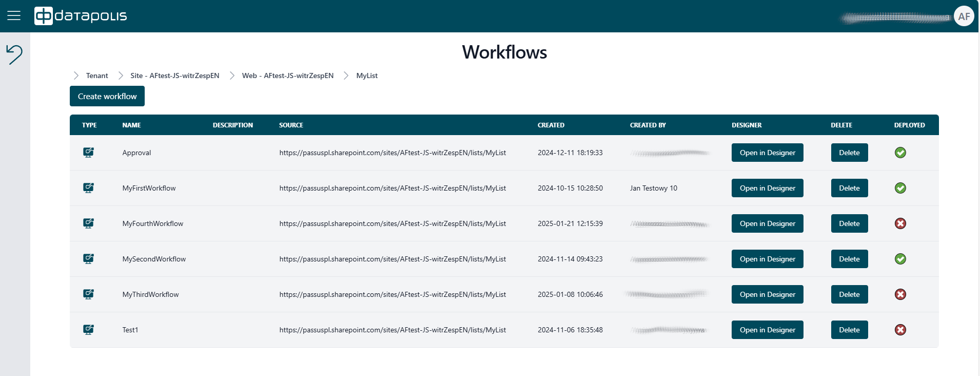Click the red not-deployed icon for MyFourthWorkflow
The height and width of the screenshot is (376, 980).
click(x=900, y=223)
